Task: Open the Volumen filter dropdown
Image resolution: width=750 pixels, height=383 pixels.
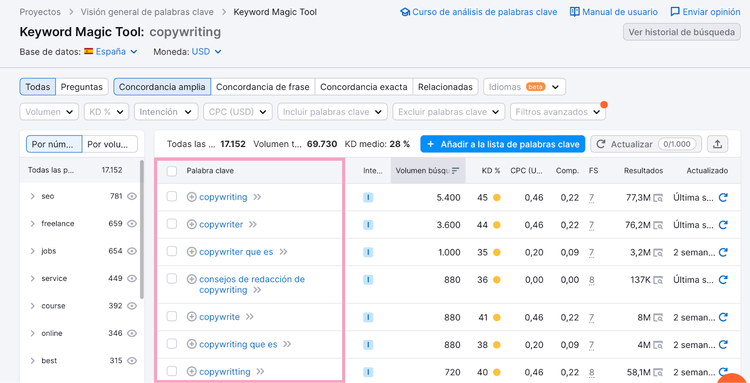Action: [x=49, y=112]
